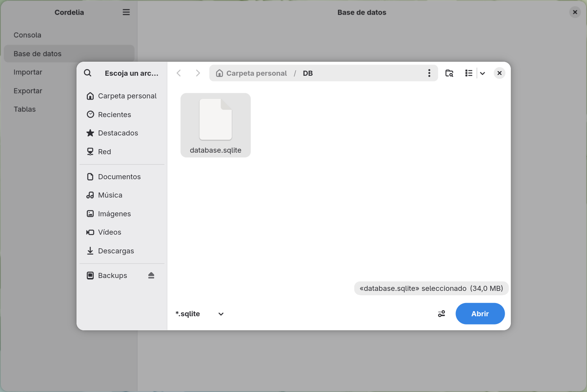Open the Vídeos folder
This screenshot has width=587, height=392.
(122, 232)
